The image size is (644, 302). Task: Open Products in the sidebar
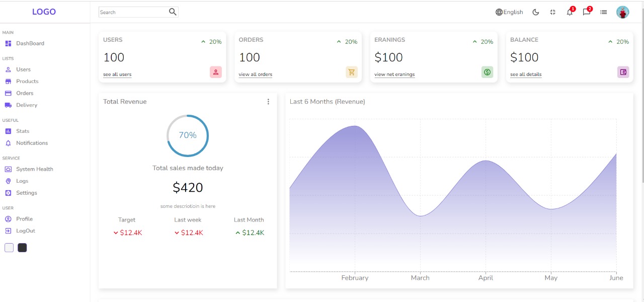[27, 82]
